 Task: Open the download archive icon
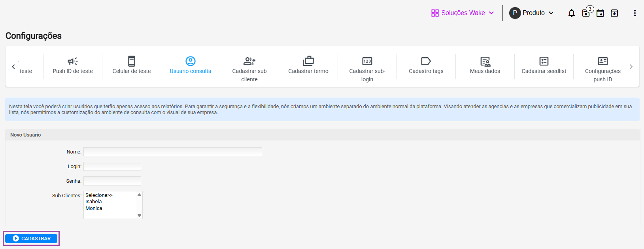[614, 13]
